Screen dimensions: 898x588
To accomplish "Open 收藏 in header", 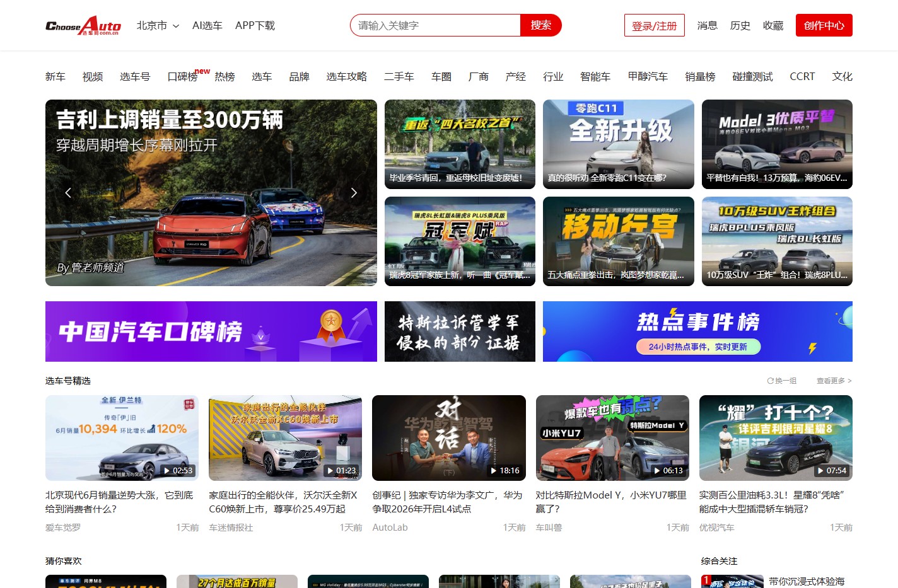I will 773,26.
